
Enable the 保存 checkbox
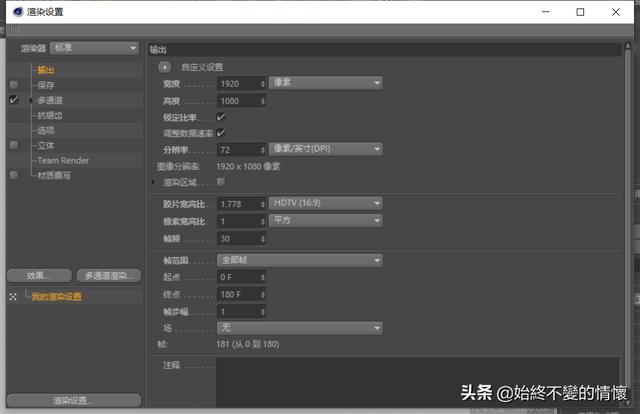click(14, 85)
